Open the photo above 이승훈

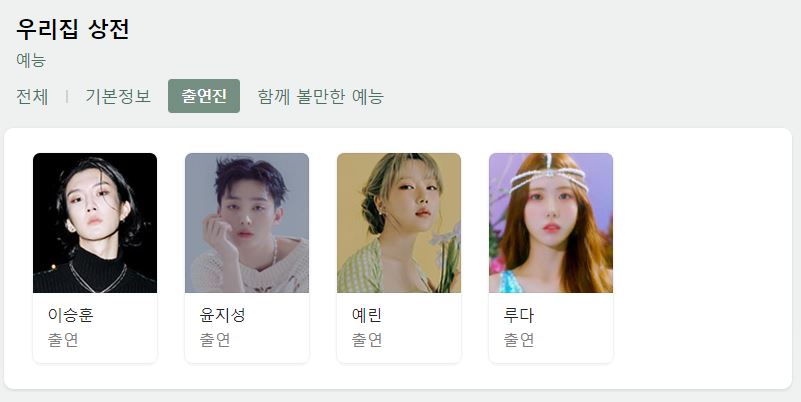(x=95, y=223)
